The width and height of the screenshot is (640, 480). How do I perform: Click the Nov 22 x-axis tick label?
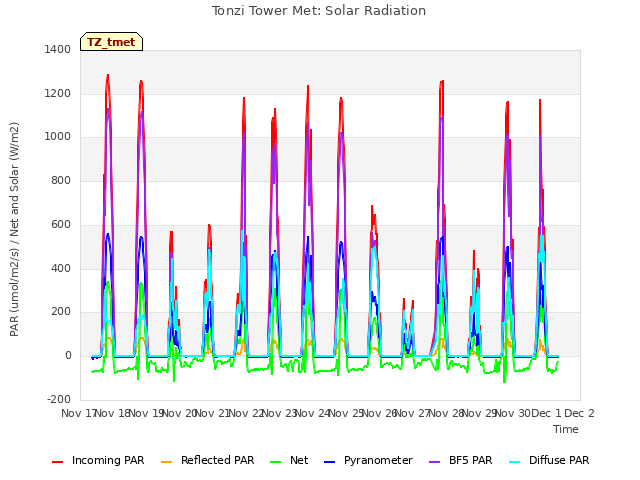[x=246, y=413]
